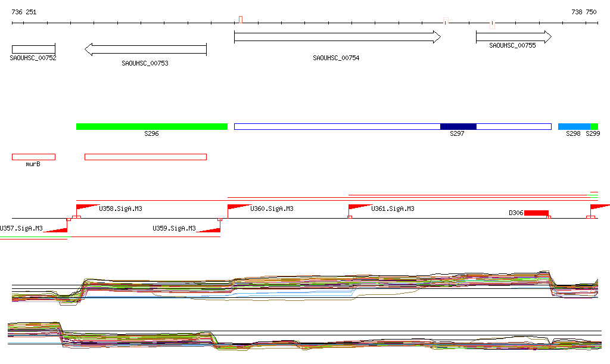Click the dark blue S297 segment block
This screenshot has width=610, height=364.
458,126
